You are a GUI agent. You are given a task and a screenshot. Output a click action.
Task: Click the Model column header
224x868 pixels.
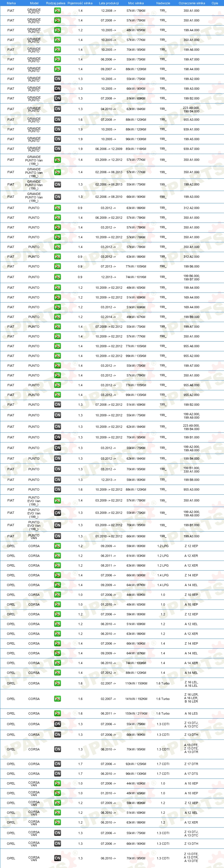pos(34,3)
